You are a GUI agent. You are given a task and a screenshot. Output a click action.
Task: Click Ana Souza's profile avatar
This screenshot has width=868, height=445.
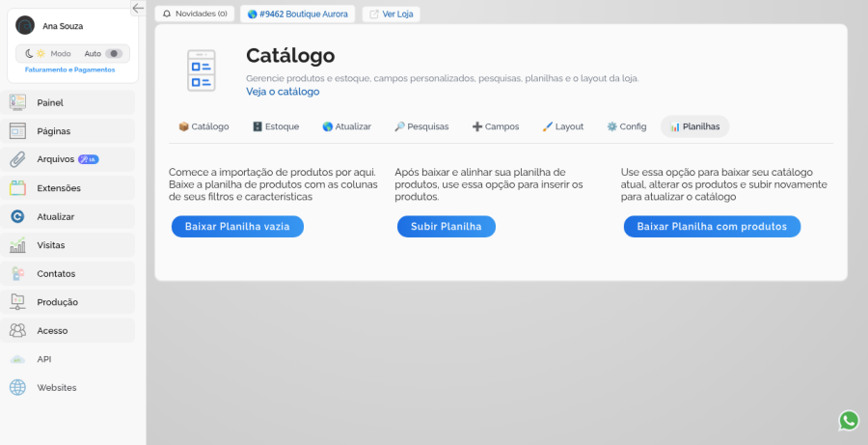pos(25,25)
